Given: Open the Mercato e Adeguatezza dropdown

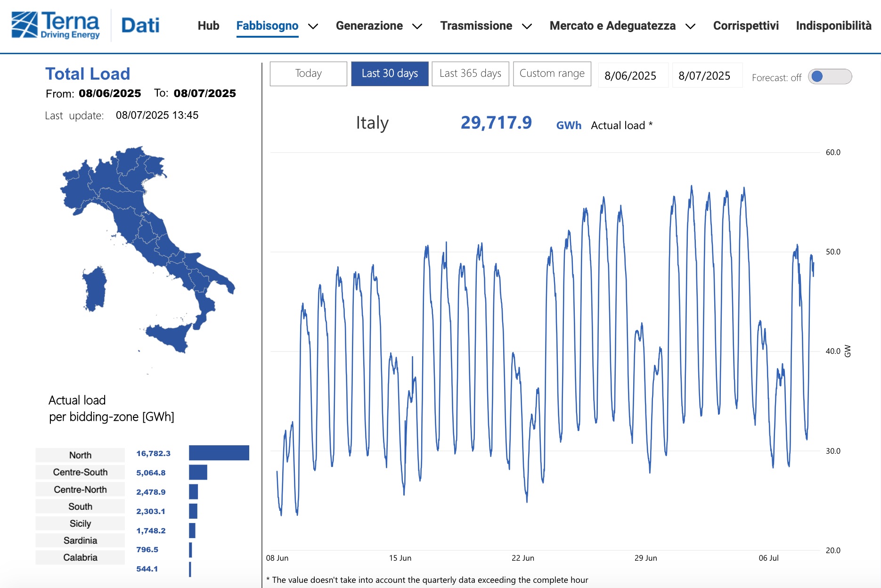Looking at the screenshot, I should pyautogui.click(x=691, y=26).
